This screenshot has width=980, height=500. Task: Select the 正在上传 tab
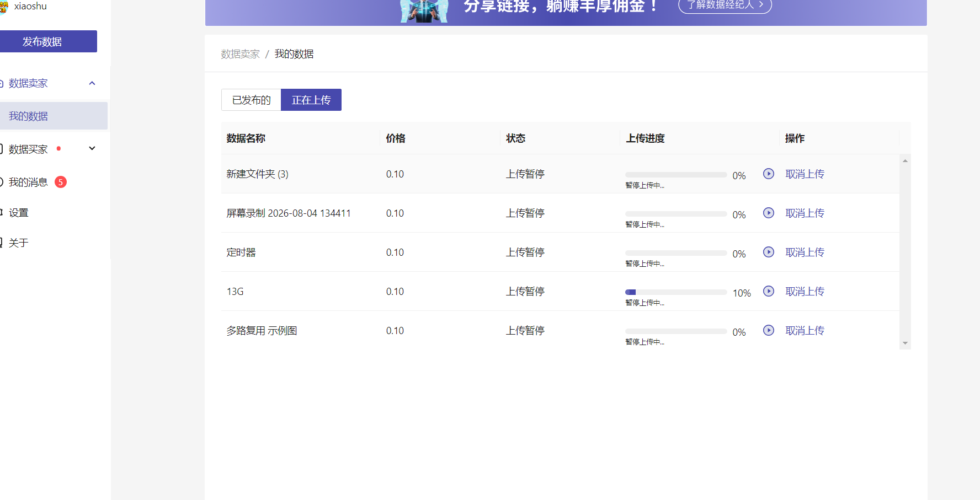coord(311,100)
